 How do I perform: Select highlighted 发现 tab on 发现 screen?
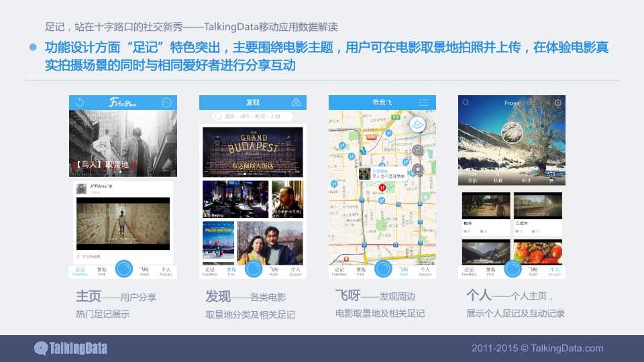(x=231, y=271)
